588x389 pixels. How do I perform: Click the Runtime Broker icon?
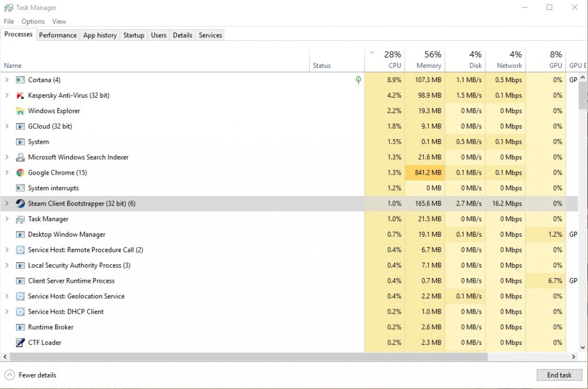pyautogui.click(x=20, y=327)
